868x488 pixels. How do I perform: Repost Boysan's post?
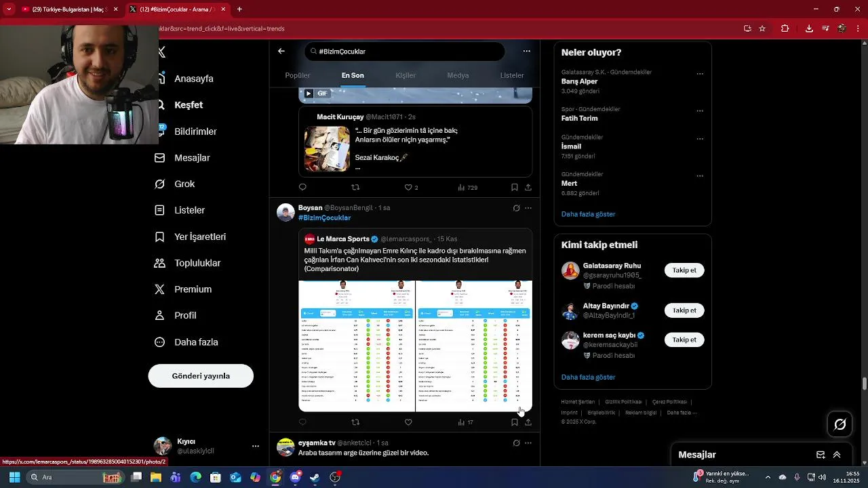click(355, 422)
